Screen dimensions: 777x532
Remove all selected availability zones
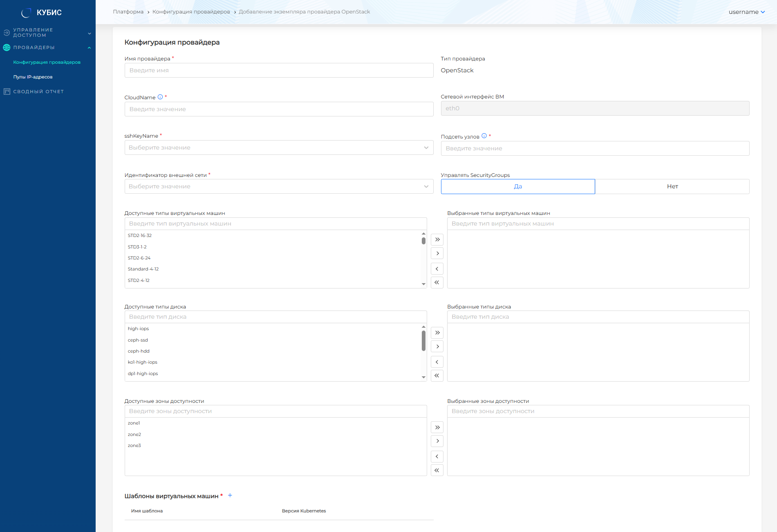(437, 470)
